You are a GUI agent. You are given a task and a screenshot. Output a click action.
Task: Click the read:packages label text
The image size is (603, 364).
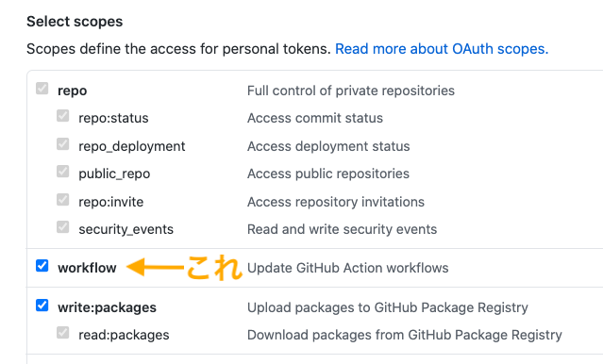click(124, 335)
